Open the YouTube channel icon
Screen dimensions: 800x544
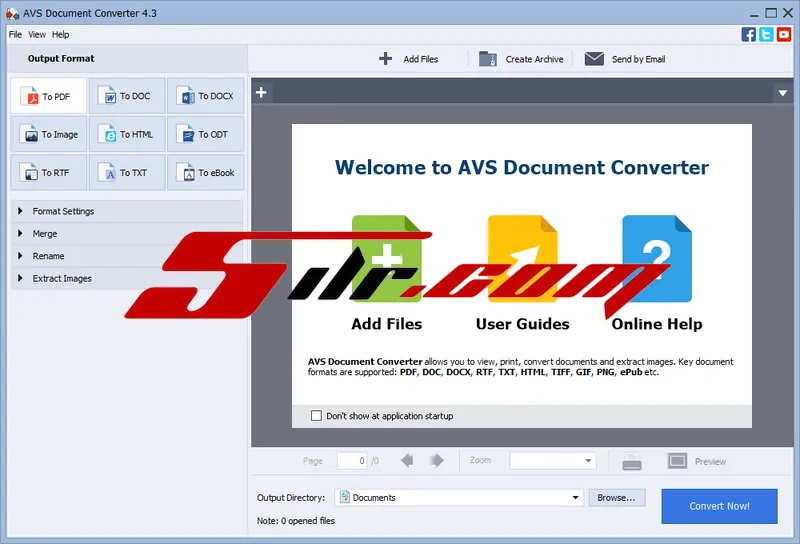[x=784, y=35]
